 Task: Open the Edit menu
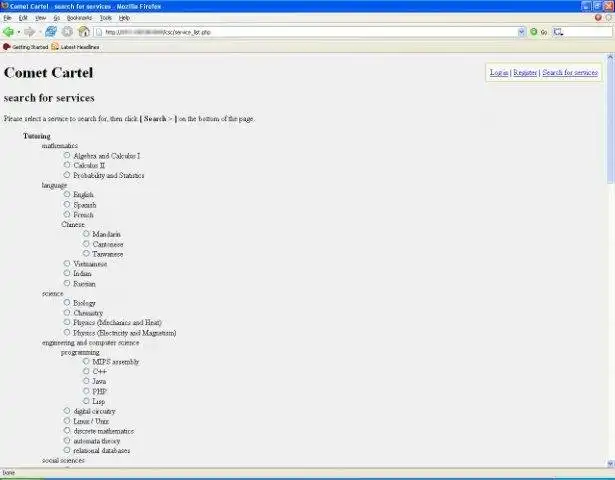click(23, 18)
